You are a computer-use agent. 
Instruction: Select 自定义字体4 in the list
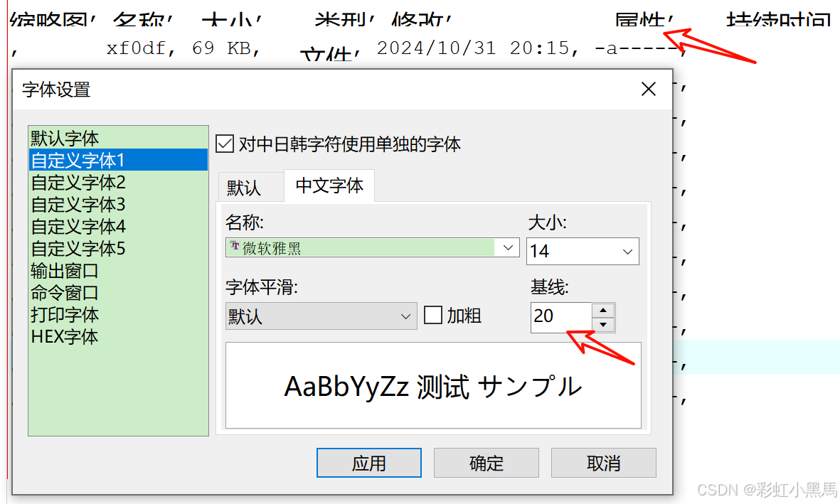[x=118, y=226]
